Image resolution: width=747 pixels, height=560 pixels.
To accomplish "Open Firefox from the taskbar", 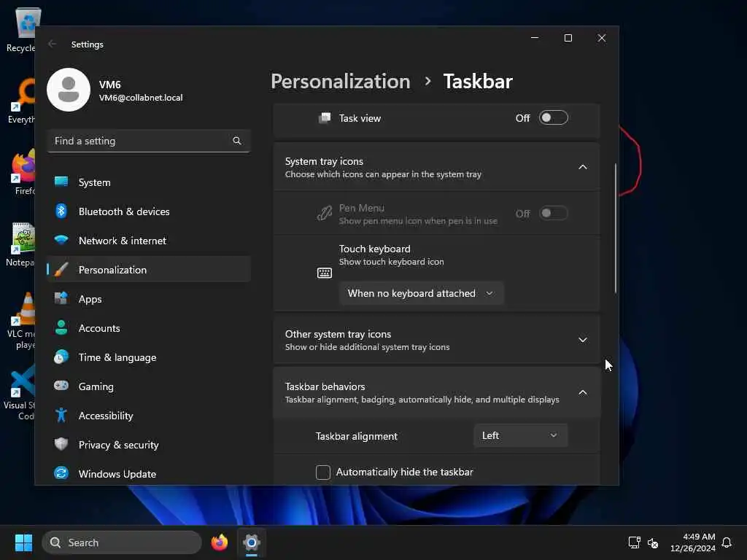I will click(x=219, y=542).
